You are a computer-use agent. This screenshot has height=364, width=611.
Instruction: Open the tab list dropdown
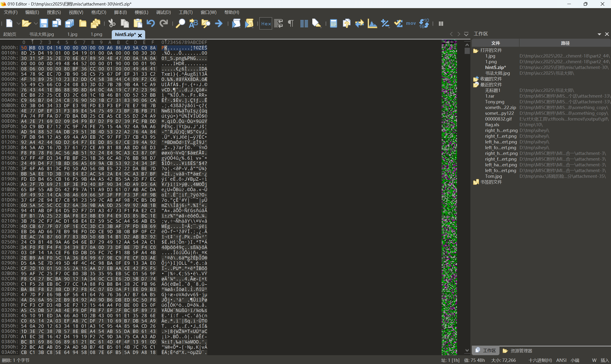point(466,34)
